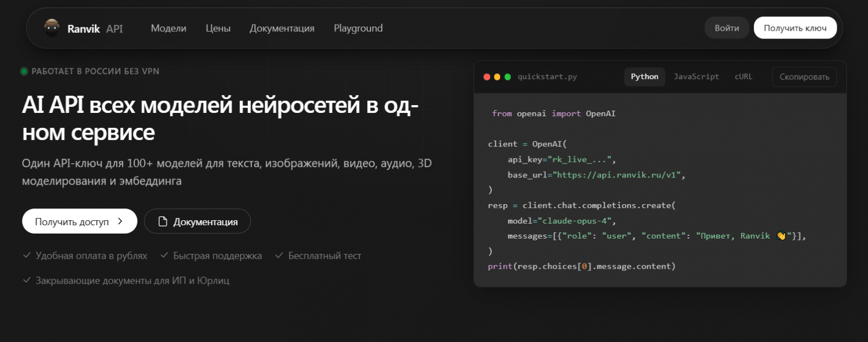The width and height of the screenshot is (868, 342).
Task: Click the subtitle Один API-ключ для 100+ моделей
Action: point(227,172)
